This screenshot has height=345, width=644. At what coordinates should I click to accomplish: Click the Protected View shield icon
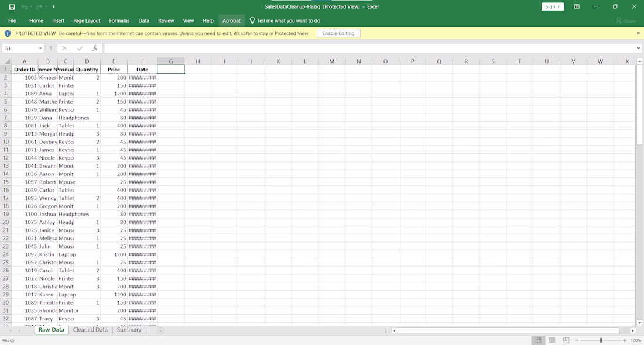pos(8,33)
